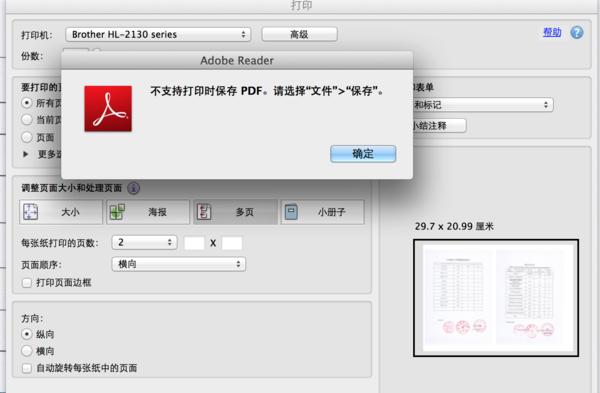Select the 多页 multiple pages tab

click(x=235, y=212)
